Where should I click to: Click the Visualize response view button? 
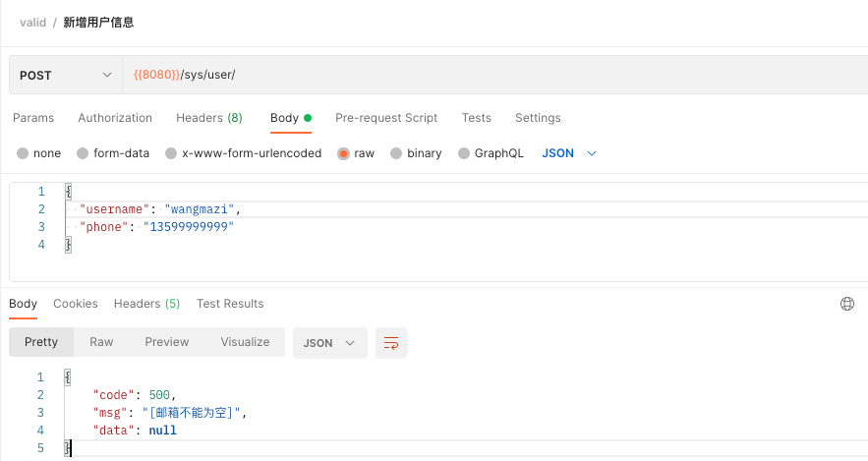pyautogui.click(x=245, y=342)
